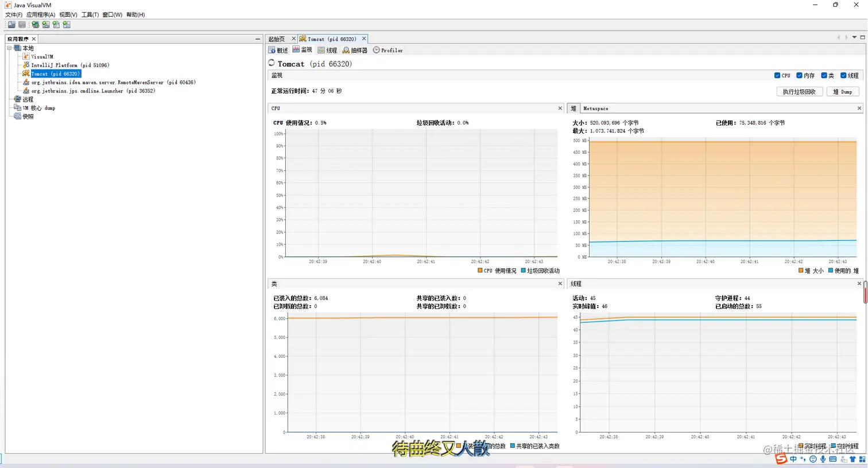Viewport: 868px width, 468px height.
Task: Select the Metaspace memory chart tab
Action: click(595, 108)
